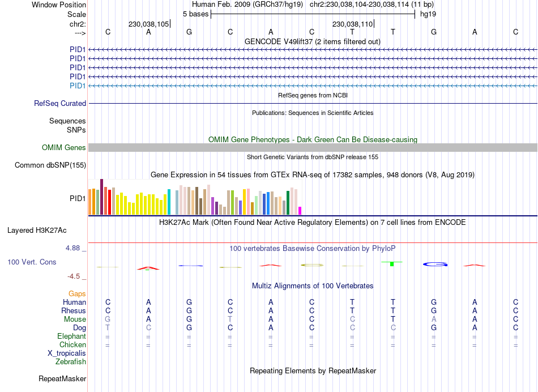
Task: Select the Rhesus species label
Action: coord(74,310)
